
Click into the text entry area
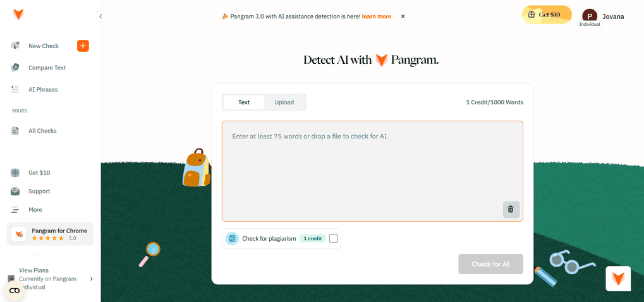[372, 171]
